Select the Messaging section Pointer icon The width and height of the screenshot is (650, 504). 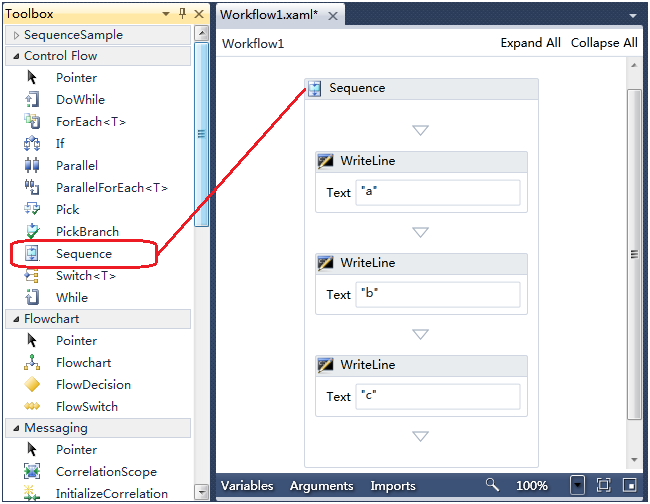point(32,449)
